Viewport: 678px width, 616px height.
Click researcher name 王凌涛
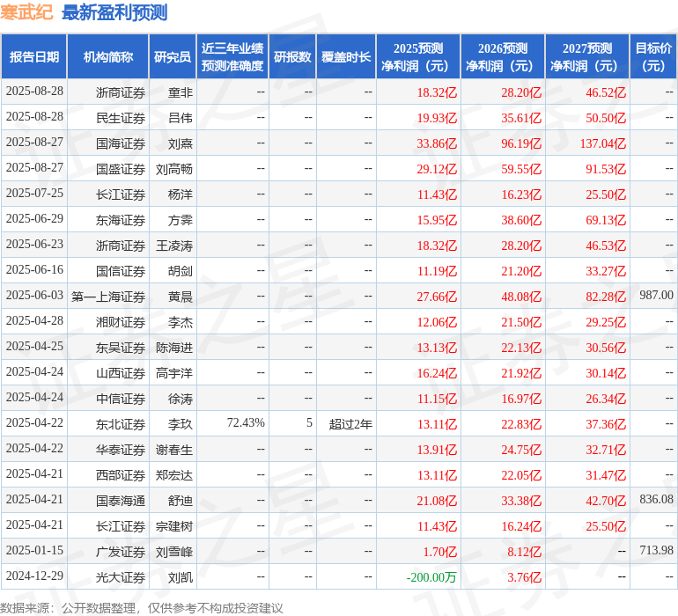(174, 246)
